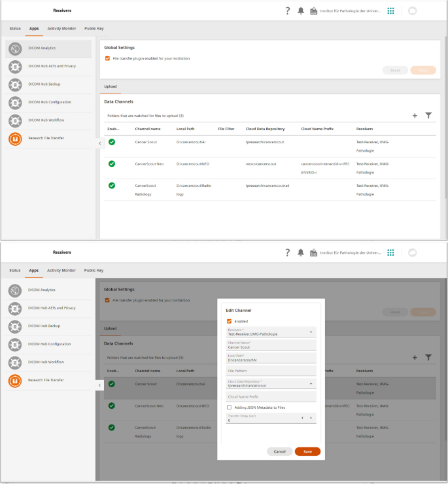Click the filter funnel icon in the upper window
The height and width of the screenshot is (484, 448).
pyautogui.click(x=428, y=116)
